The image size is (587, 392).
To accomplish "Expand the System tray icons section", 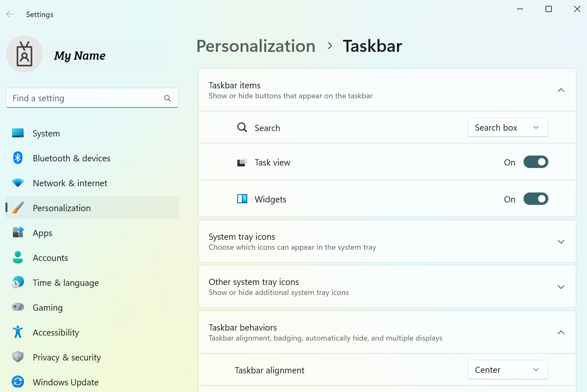I will point(561,242).
